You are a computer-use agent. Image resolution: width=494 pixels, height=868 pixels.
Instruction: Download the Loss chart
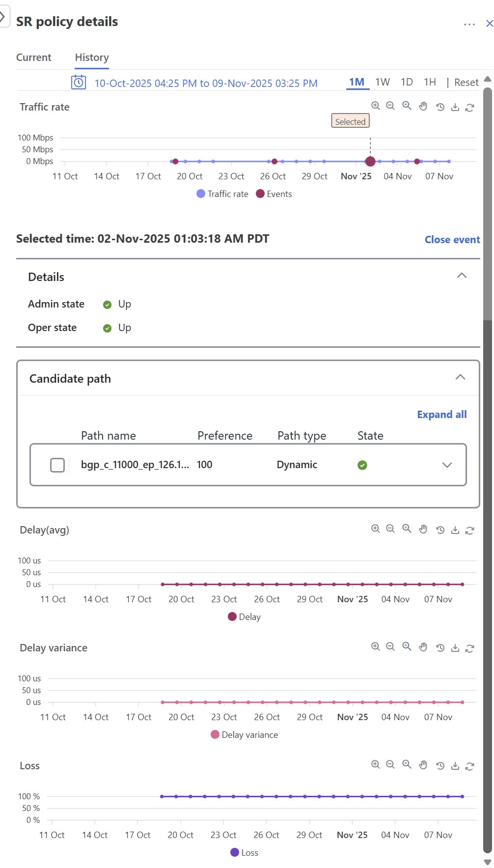[455, 766]
